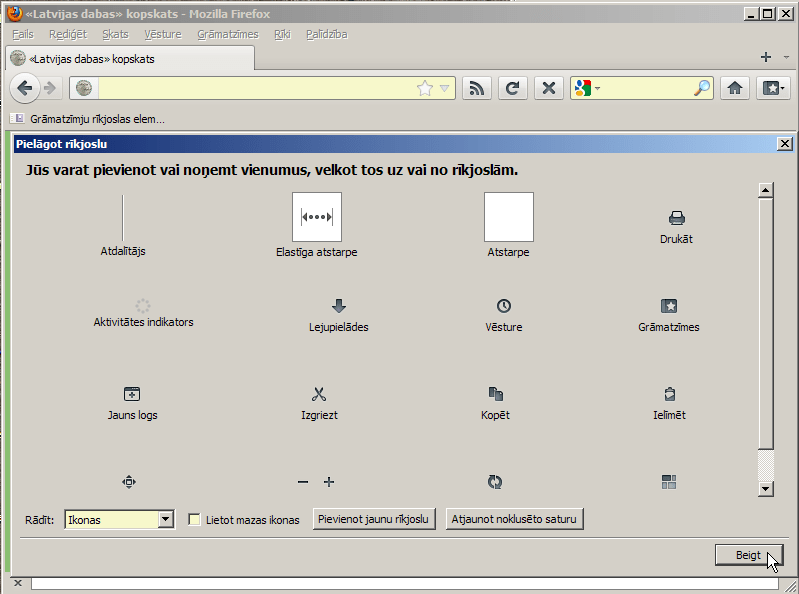
Task: Select the «Latvijas dabas» kopskats tab
Action: tap(130, 58)
